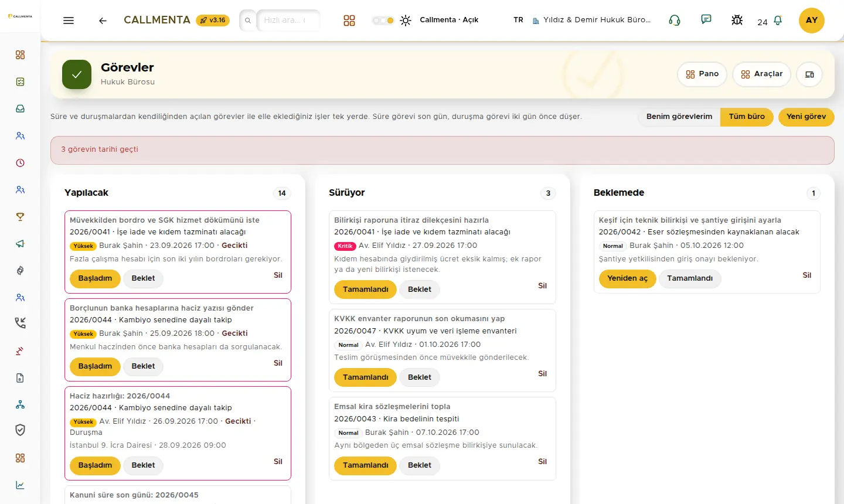Screen dimensions: 844x504
Task: Open the red gavel icon in sidebar
Action: click(x=21, y=350)
